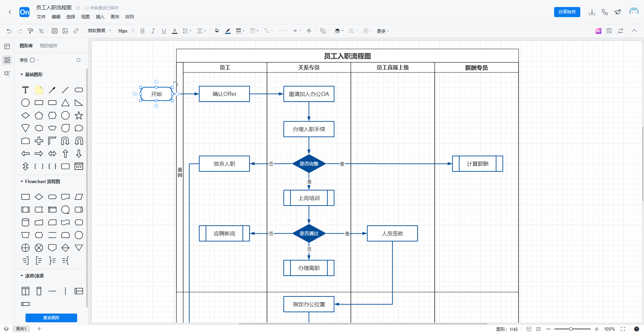Image resolution: width=644 pixels, height=333 pixels.
Task: Click the 更多图形 button
Action: (x=51, y=318)
